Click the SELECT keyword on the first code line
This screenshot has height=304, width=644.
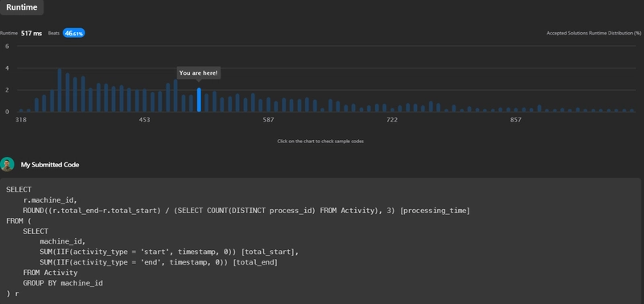(19, 190)
